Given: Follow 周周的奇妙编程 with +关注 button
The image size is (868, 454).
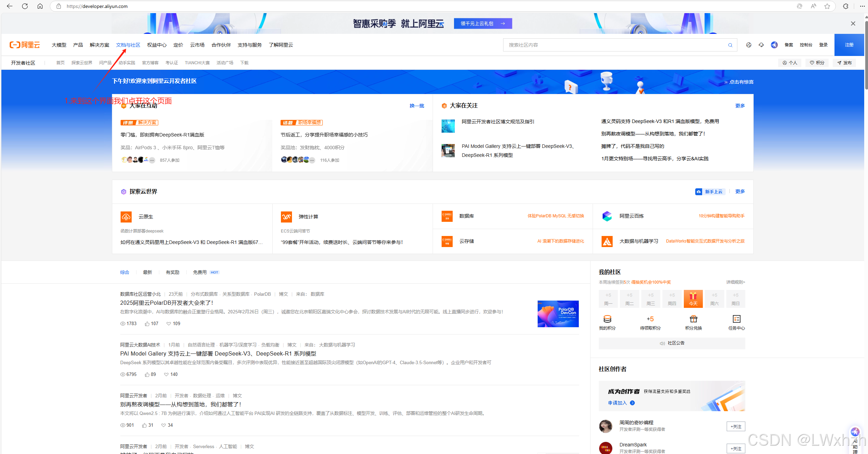Looking at the screenshot, I should point(736,426).
